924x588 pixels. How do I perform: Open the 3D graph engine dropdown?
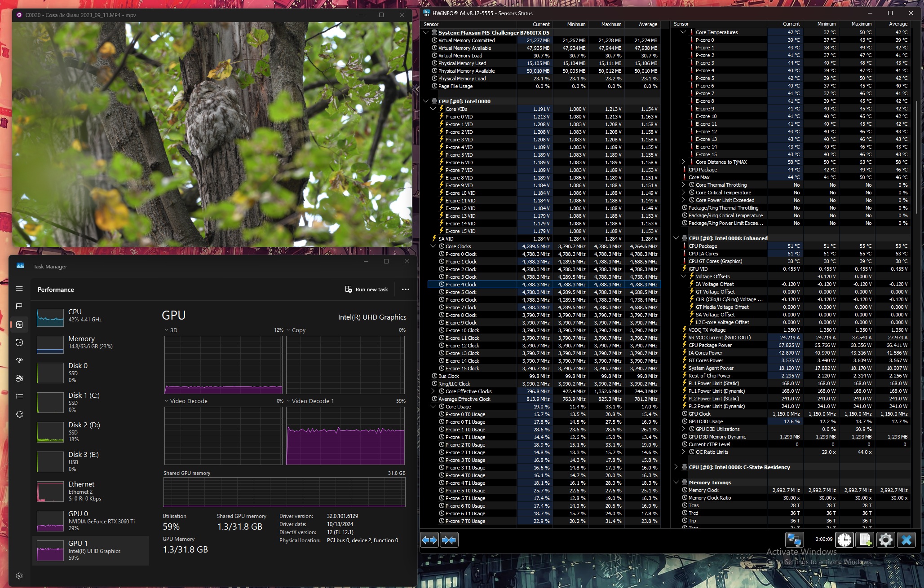point(167,330)
